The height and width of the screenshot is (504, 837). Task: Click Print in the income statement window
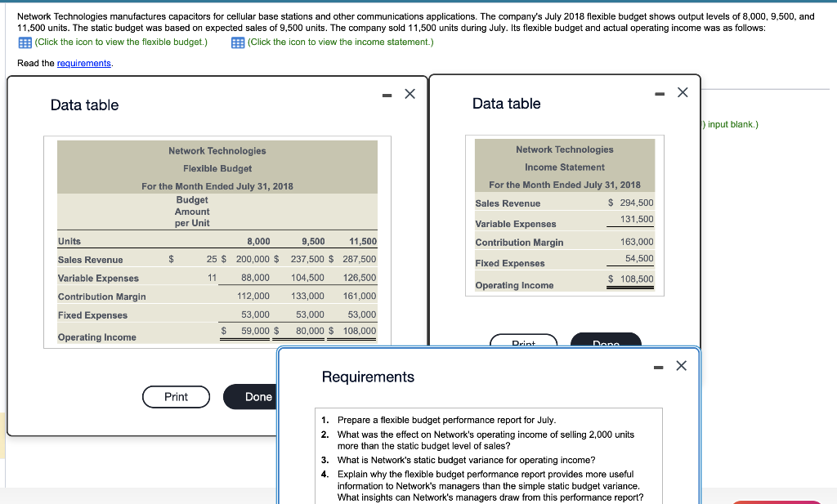(523, 343)
